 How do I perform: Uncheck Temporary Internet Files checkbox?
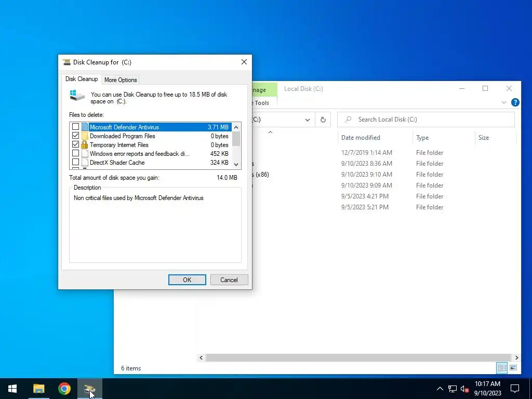[76, 144]
